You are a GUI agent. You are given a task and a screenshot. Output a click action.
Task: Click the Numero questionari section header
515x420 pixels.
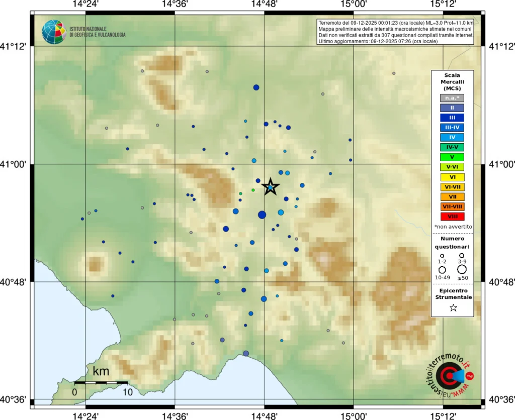pyautogui.click(x=452, y=243)
